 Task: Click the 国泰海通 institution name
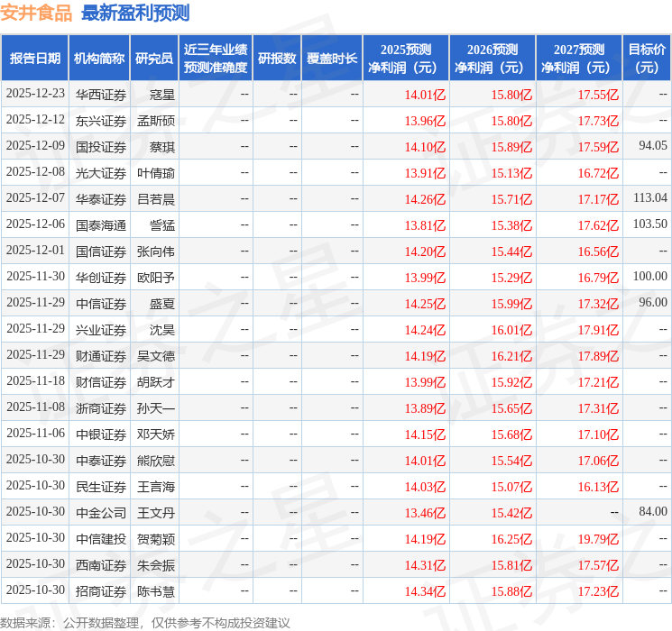101,224
